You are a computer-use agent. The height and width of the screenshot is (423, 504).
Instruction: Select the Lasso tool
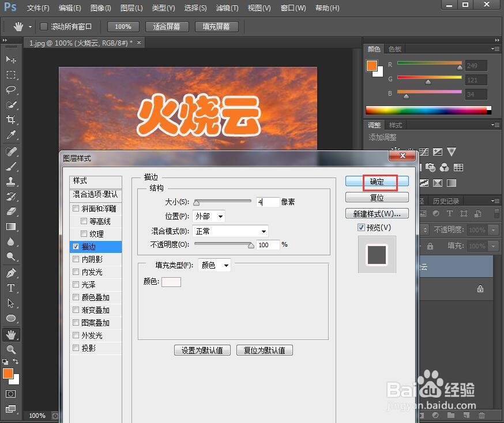click(11, 89)
